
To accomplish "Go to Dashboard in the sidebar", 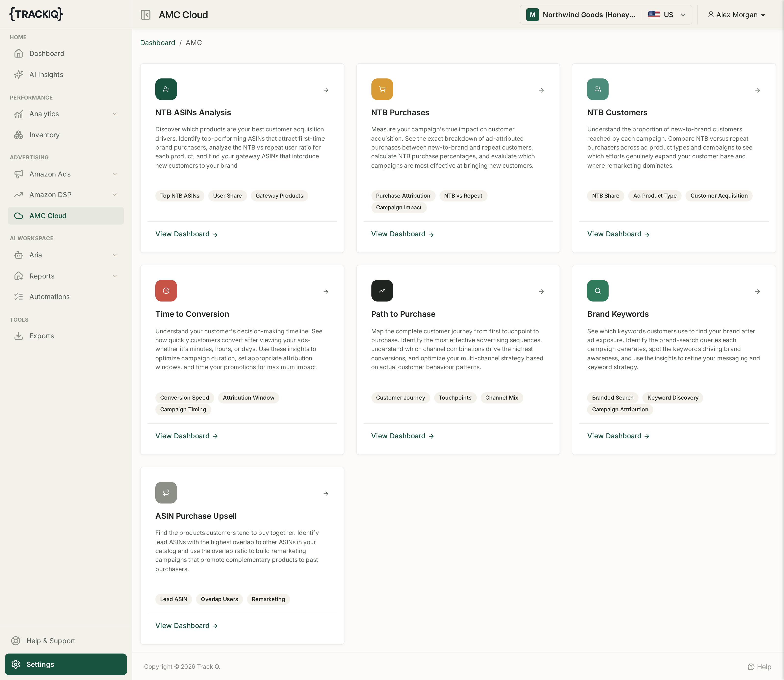I will (x=66, y=53).
